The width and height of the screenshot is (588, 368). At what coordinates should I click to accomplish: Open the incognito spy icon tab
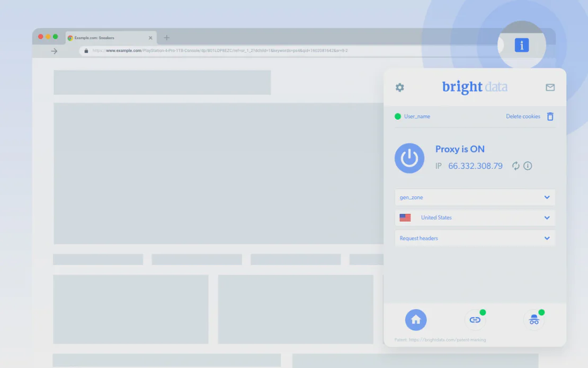coord(534,320)
